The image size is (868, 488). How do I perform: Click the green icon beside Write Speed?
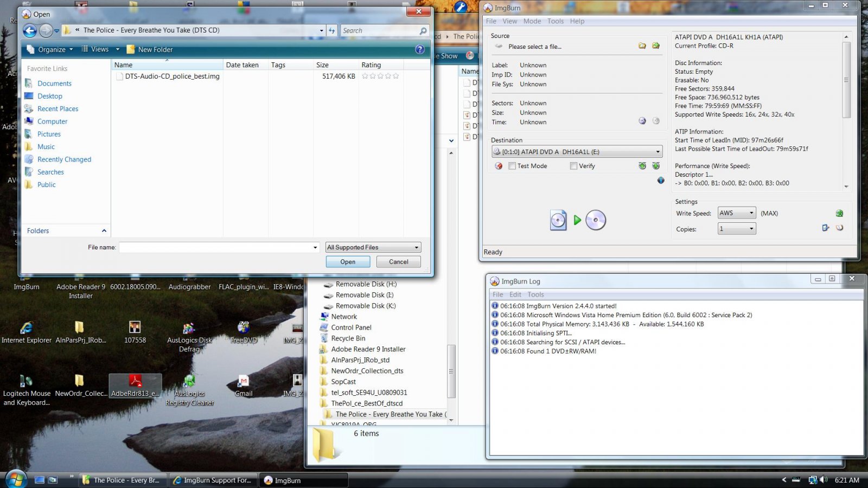[839, 213]
